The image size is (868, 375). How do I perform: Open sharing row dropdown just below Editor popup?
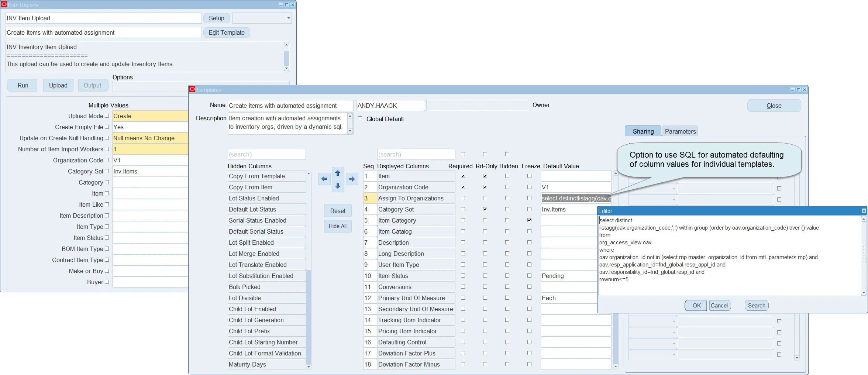(674, 321)
